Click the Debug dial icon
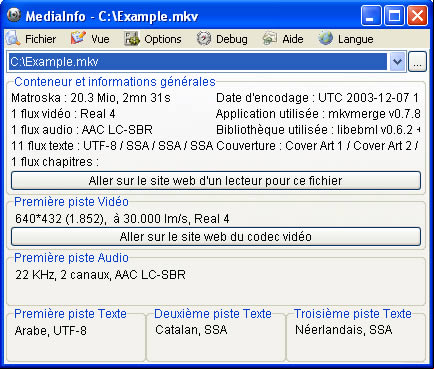This screenshot has width=434, height=369. 204,39
